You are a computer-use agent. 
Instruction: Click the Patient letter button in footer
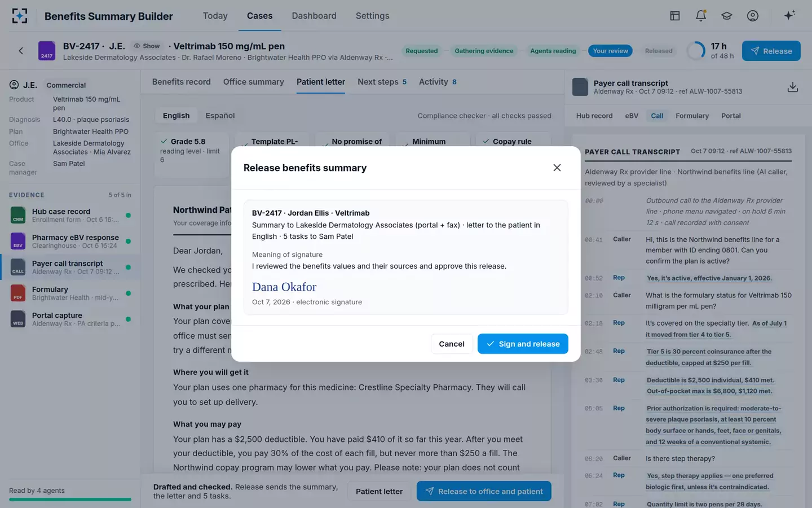[379, 491]
